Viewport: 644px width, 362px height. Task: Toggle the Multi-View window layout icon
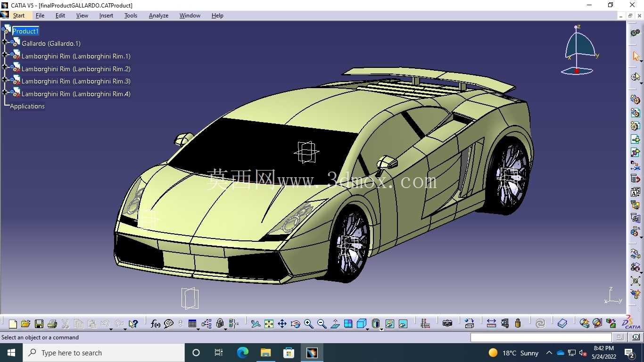coord(348,324)
